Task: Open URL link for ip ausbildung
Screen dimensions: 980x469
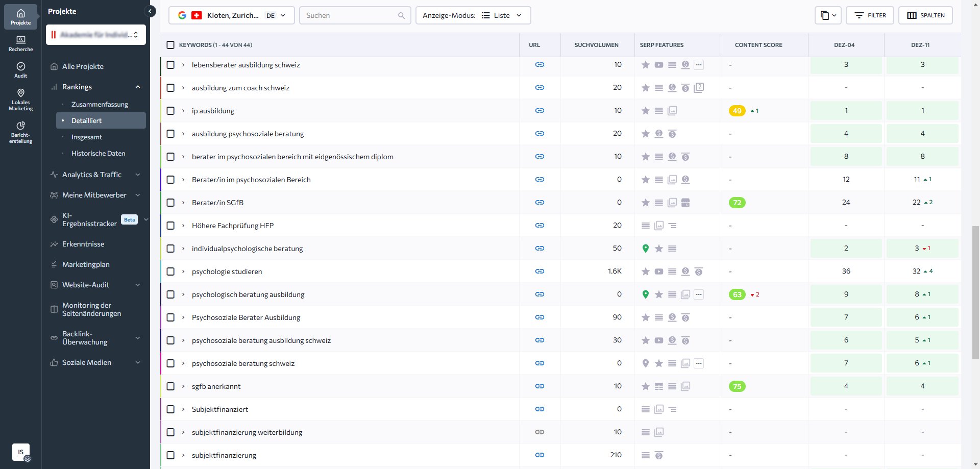Action: (x=540, y=111)
